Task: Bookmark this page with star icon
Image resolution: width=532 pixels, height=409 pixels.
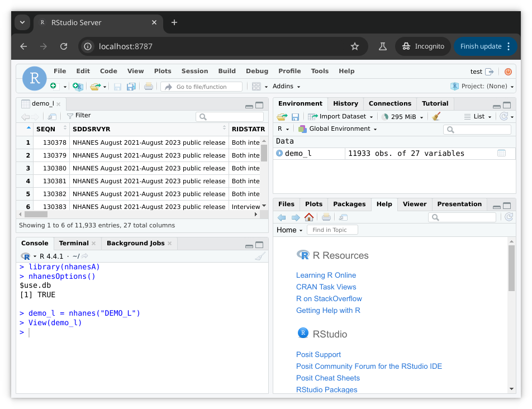Action: pyautogui.click(x=354, y=46)
